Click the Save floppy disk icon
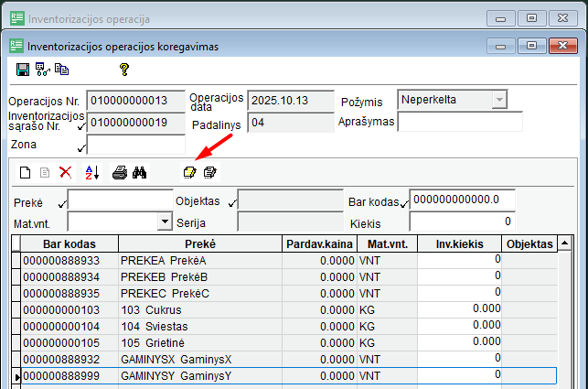 pos(23,69)
